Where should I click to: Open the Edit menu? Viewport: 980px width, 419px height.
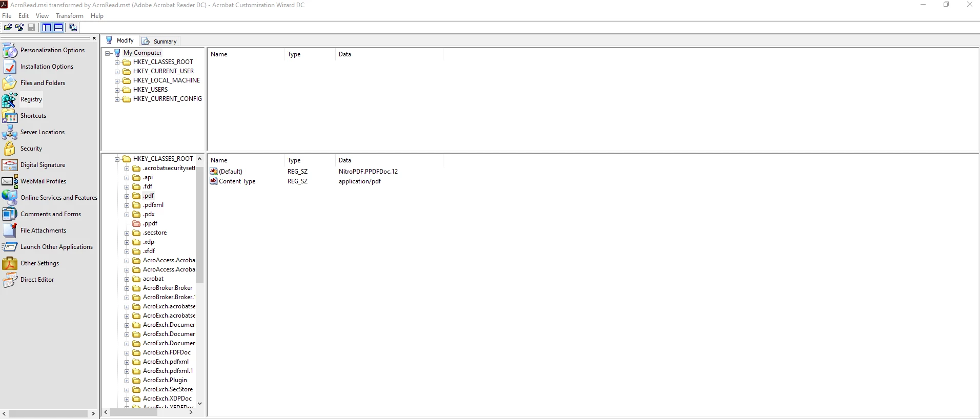[24, 16]
